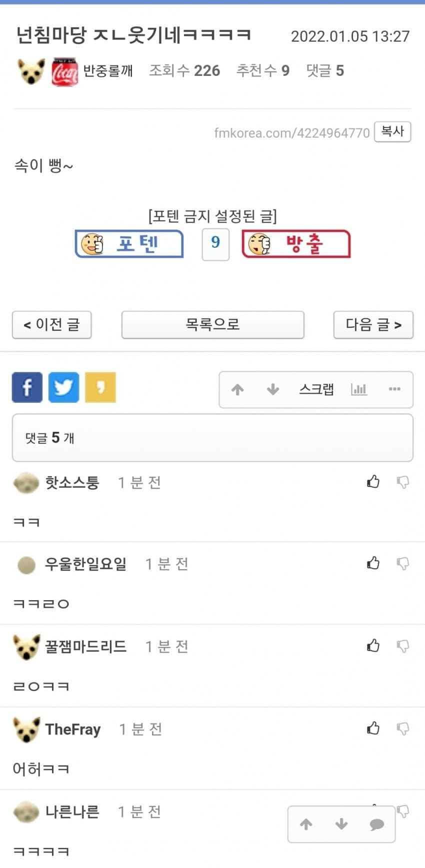Like TheFray's comment with thumbs up
The width and height of the screenshot is (425, 868).
pos(373,729)
